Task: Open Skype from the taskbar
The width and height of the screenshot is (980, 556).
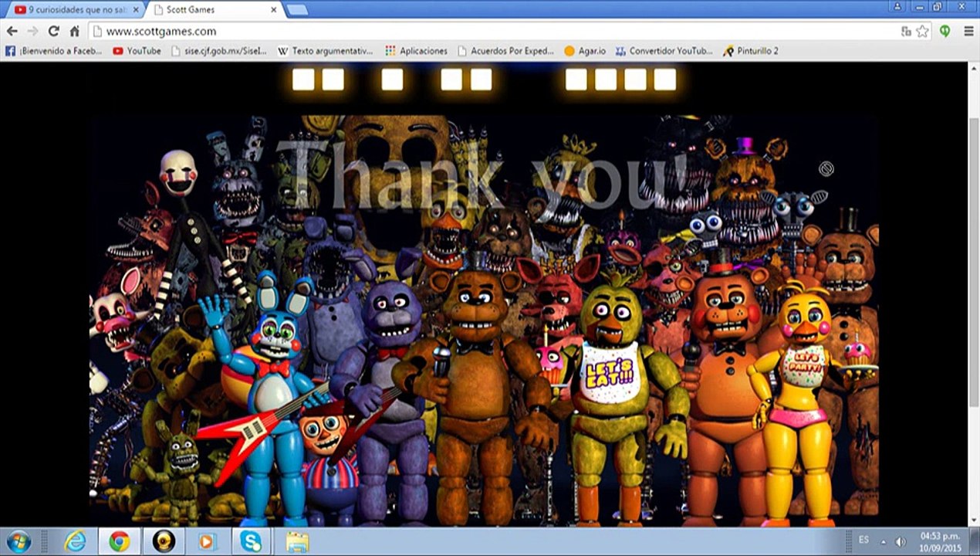Action: [x=251, y=541]
